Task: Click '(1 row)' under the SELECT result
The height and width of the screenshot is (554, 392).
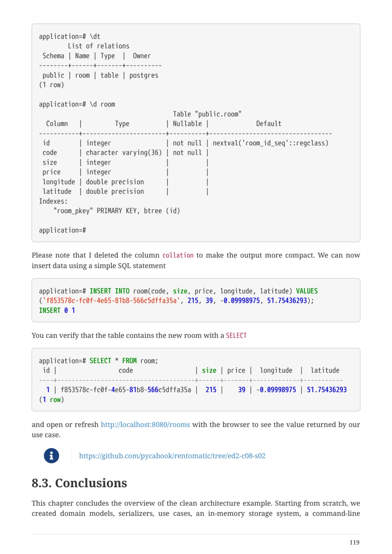Action: click(51, 400)
